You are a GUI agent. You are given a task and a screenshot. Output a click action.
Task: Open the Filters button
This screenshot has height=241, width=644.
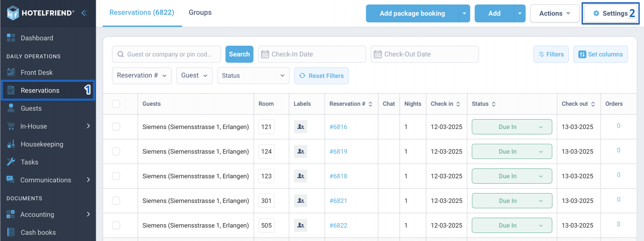point(551,54)
